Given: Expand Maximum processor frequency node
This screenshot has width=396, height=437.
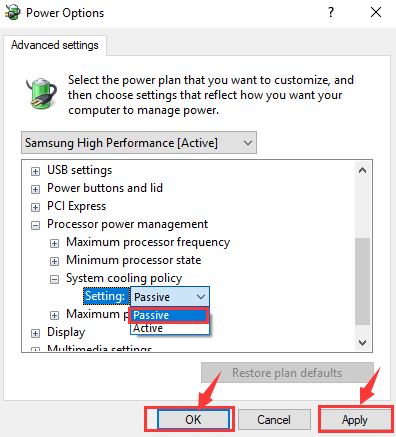Looking at the screenshot, I should point(54,243).
